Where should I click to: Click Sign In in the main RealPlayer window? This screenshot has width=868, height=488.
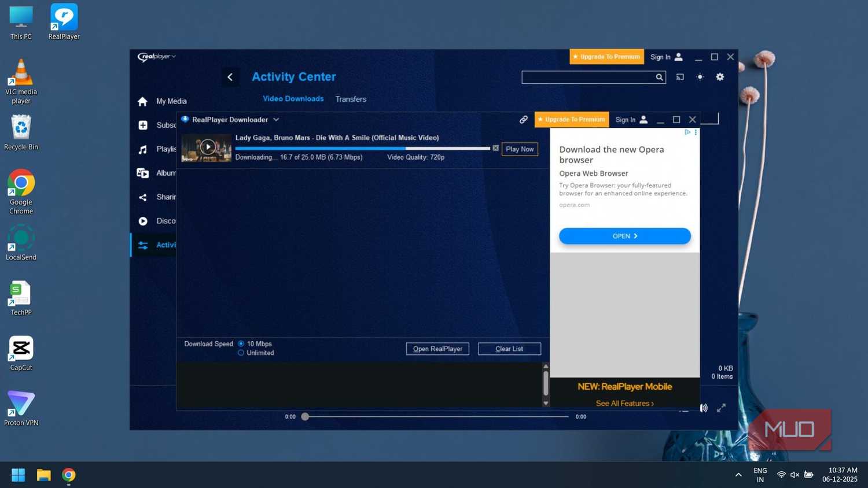[667, 57]
